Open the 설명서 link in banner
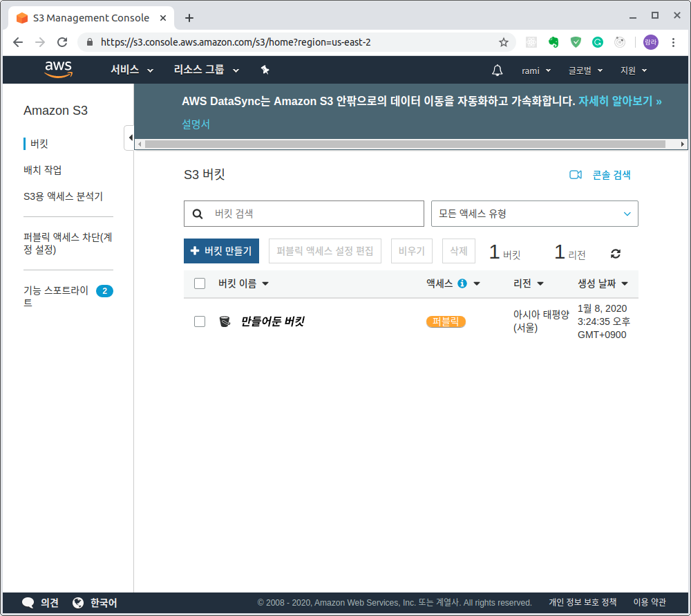This screenshot has height=616, width=691. point(196,124)
